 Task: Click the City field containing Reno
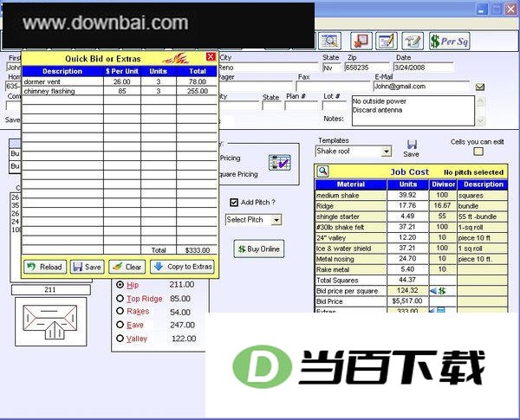coord(268,68)
